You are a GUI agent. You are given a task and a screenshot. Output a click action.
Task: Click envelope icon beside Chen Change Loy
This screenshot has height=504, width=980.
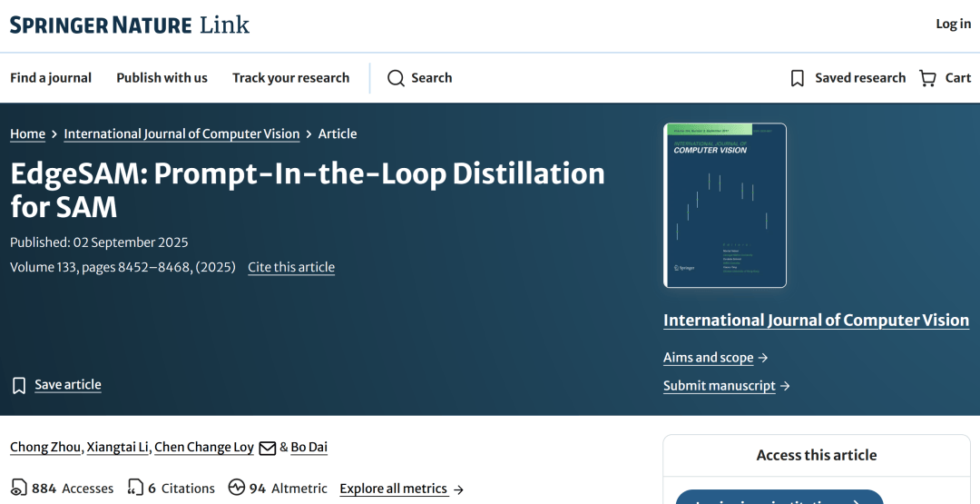(268, 449)
